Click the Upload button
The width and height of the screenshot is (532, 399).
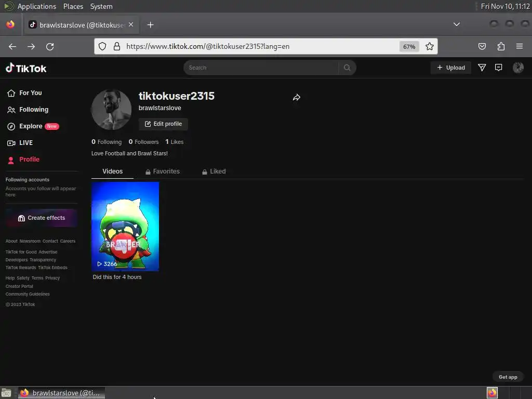[450, 68]
